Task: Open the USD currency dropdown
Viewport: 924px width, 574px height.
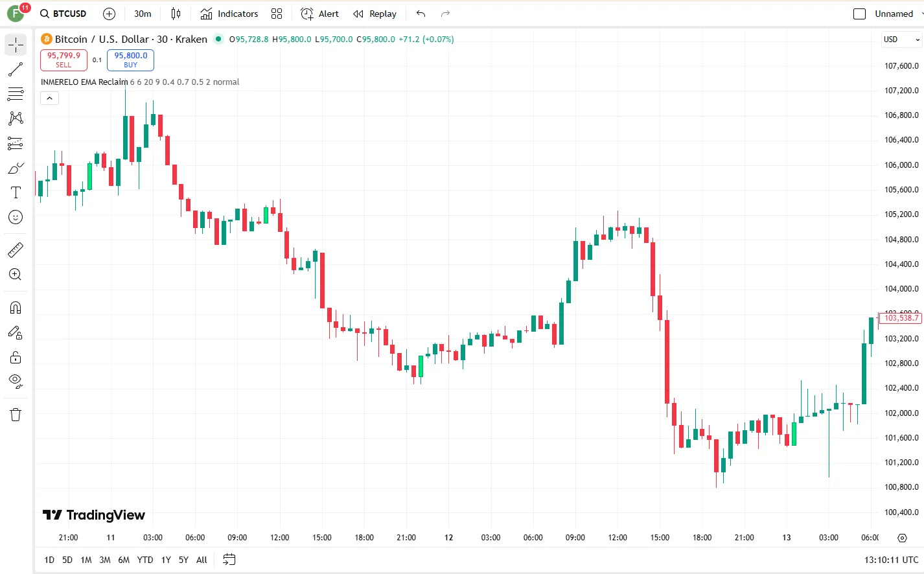Action: pos(900,40)
